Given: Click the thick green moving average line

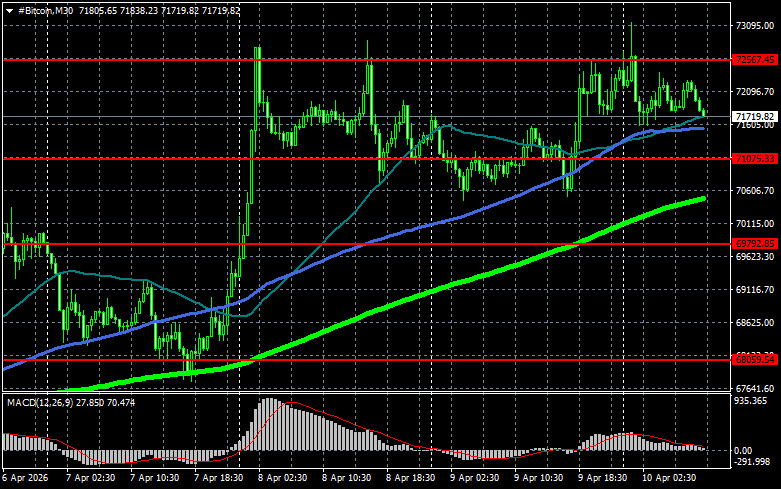Looking at the screenshot, I should [x=450, y=282].
